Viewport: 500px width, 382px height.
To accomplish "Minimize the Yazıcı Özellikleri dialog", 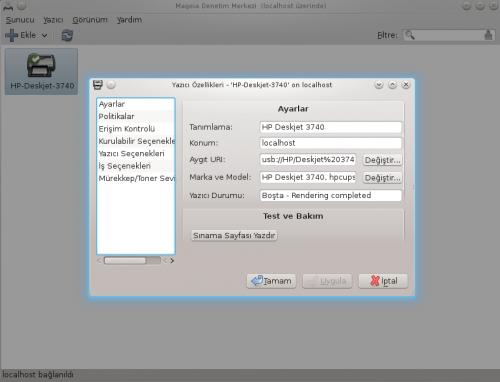I will [379, 85].
